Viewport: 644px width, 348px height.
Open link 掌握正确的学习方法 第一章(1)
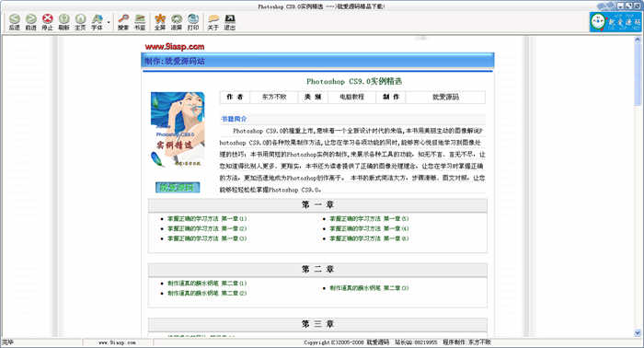(207, 218)
